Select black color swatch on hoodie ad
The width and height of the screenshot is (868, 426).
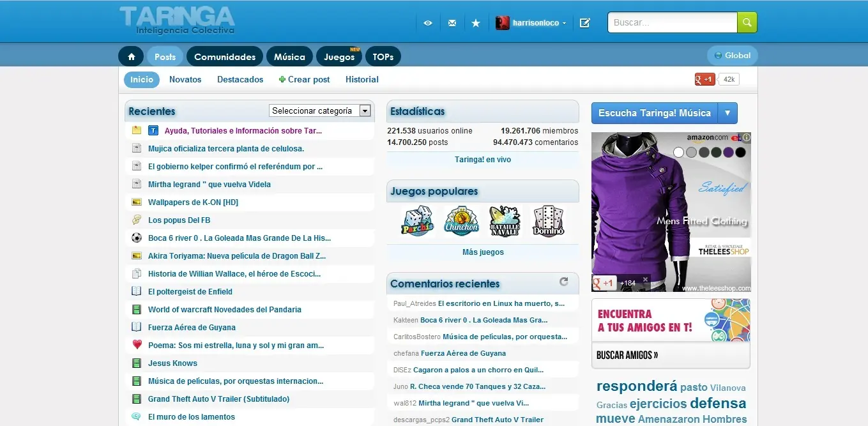click(740, 152)
